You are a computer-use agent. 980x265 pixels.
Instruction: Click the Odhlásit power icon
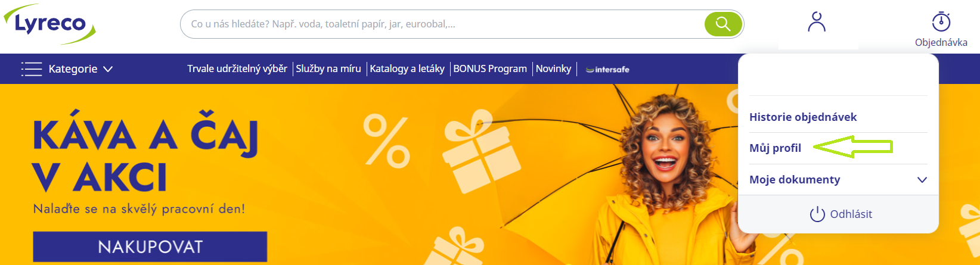[817, 214]
